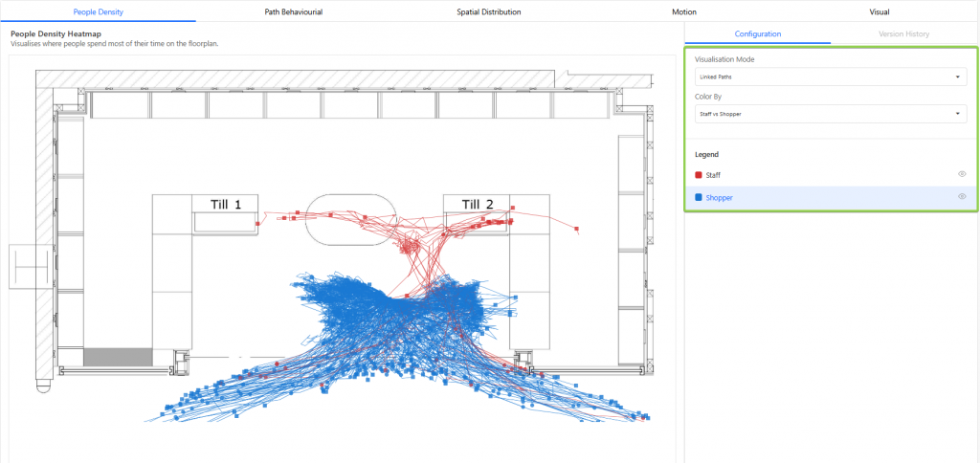Image resolution: width=980 pixels, height=463 pixels.
Task: Click the Till 2 label on floorplan
Action: 478,204
